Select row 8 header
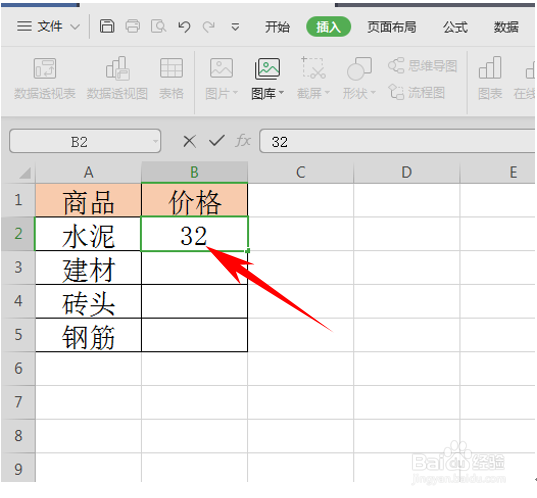Screen dimensions: 537x498 [18, 436]
